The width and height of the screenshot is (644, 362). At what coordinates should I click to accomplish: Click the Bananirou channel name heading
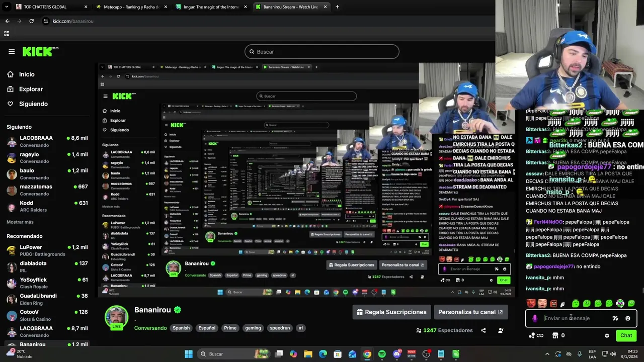click(152, 310)
